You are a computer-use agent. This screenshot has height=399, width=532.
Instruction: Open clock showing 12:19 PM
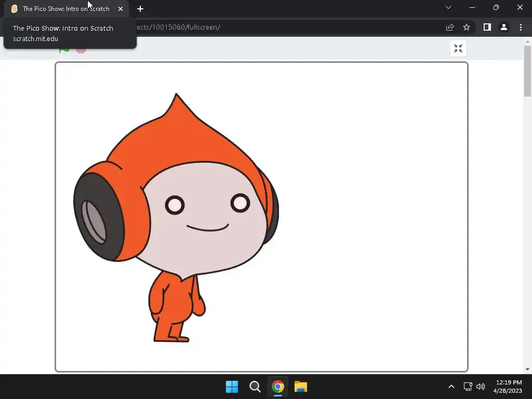coord(508,387)
